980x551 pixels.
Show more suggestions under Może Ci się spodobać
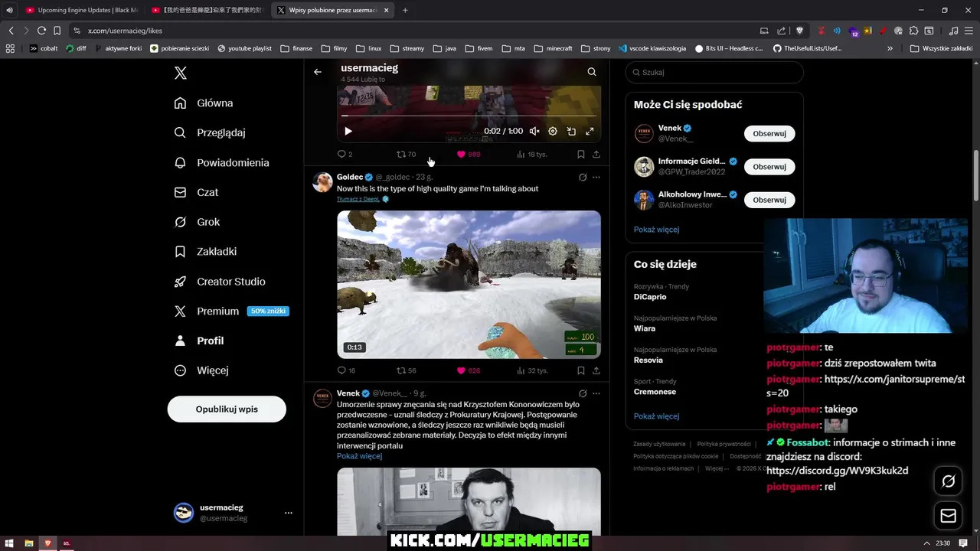tap(656, 230)
